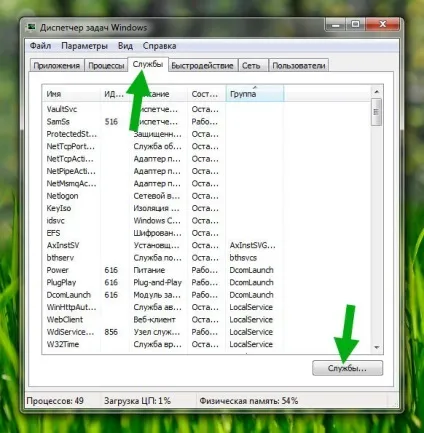Open the Параметры menu
Viewport: 424px width, 433px height.
[x=84, y=46]
